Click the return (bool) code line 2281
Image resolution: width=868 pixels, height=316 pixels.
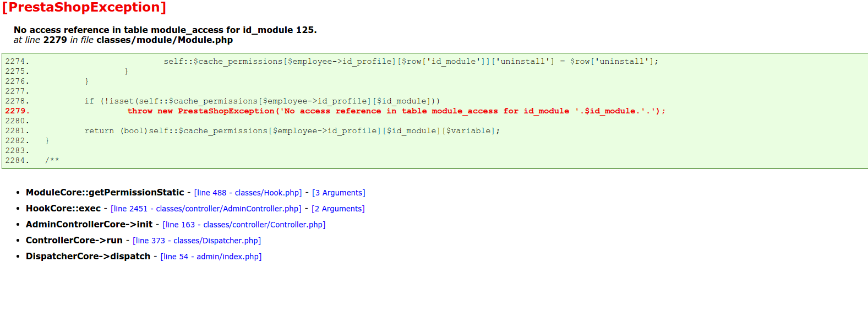coord(292,131)
